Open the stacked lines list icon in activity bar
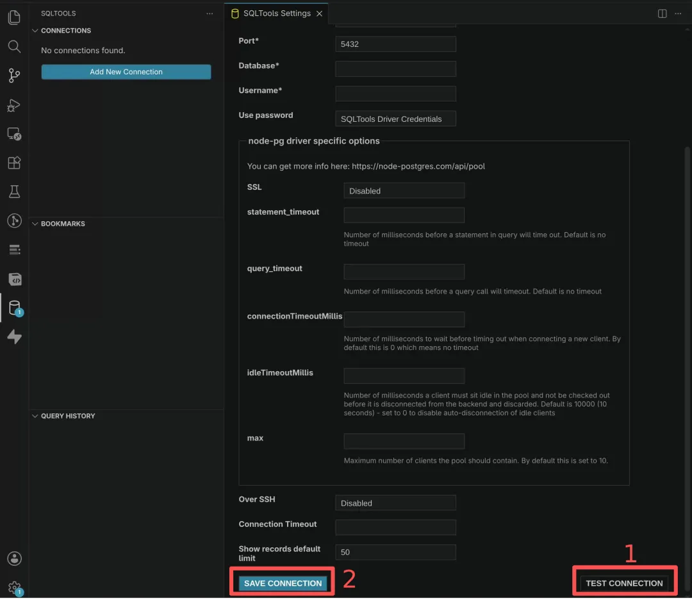Viewport: 692px width, 616px height. coord(15,250)
